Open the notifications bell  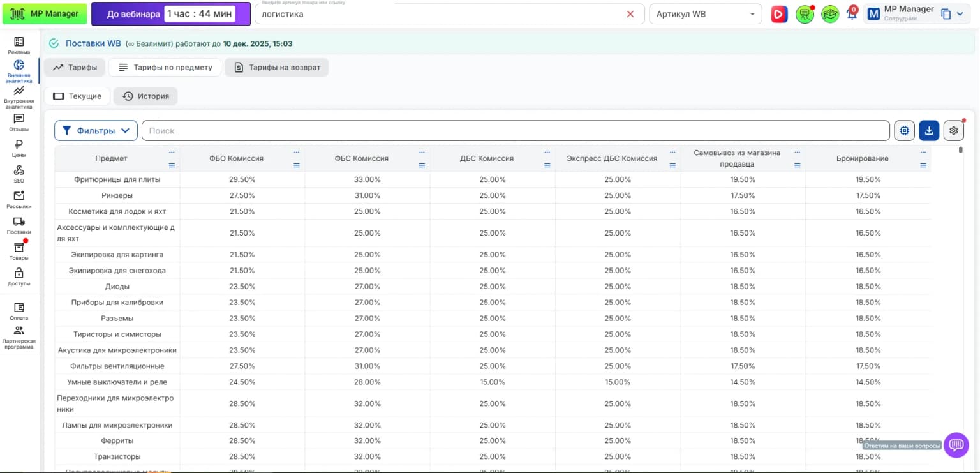click(x=852, y=13)
